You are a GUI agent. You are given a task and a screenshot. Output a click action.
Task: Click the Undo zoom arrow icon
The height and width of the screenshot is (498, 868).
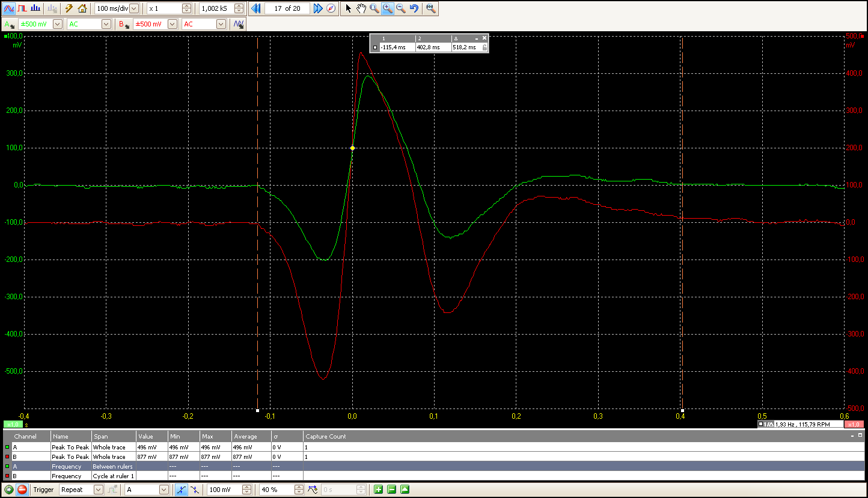[414, 8]
